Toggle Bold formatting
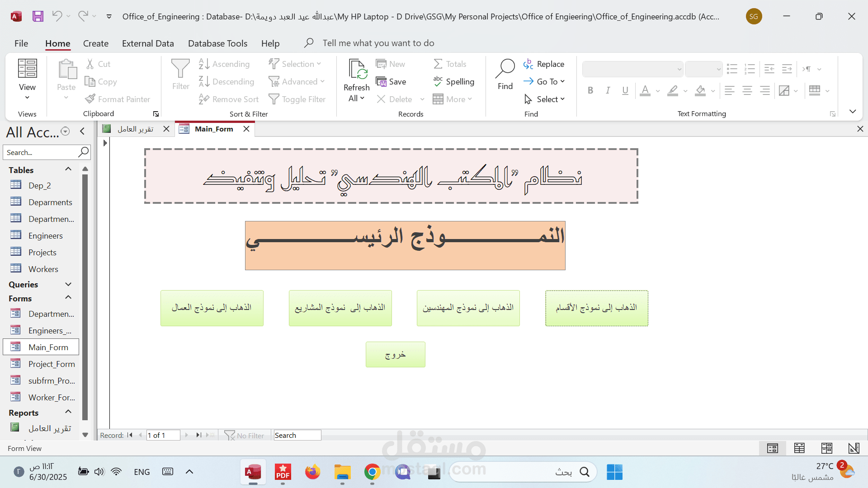Viewport: 868px width, 488px height. click(x=590, y=91)
